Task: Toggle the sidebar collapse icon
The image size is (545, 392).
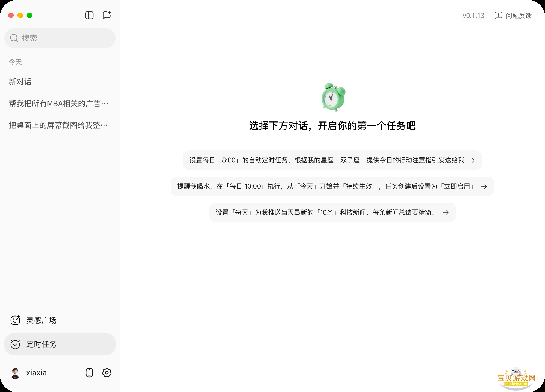Action: click(x=89, y=15)
